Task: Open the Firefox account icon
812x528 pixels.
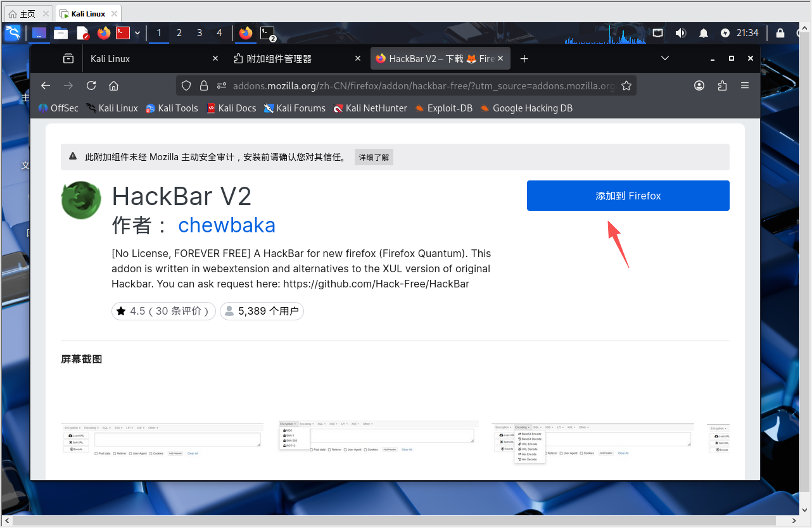Action: click(699, 85)
